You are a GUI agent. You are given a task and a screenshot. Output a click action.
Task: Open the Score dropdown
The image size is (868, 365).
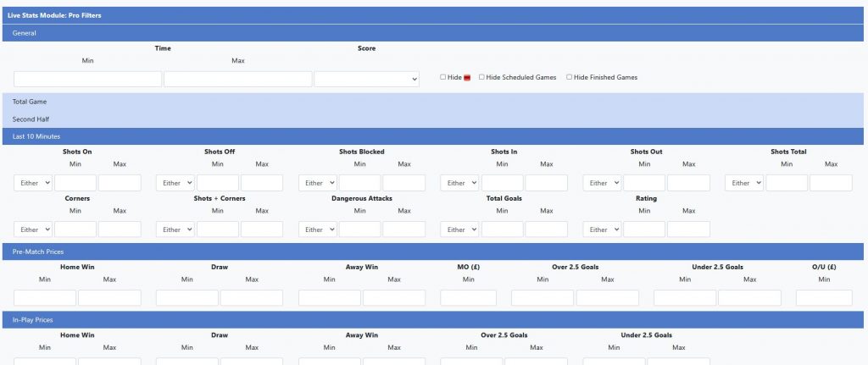367,79
